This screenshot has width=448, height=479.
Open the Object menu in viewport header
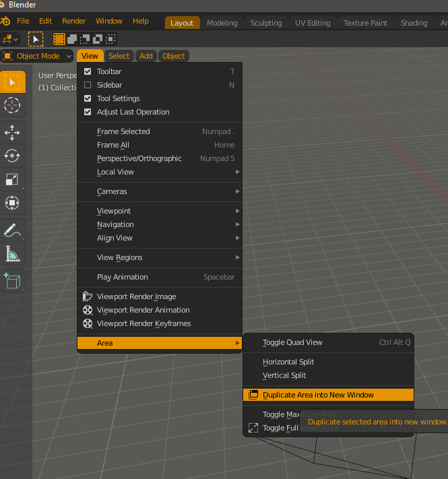pos(173,56)
